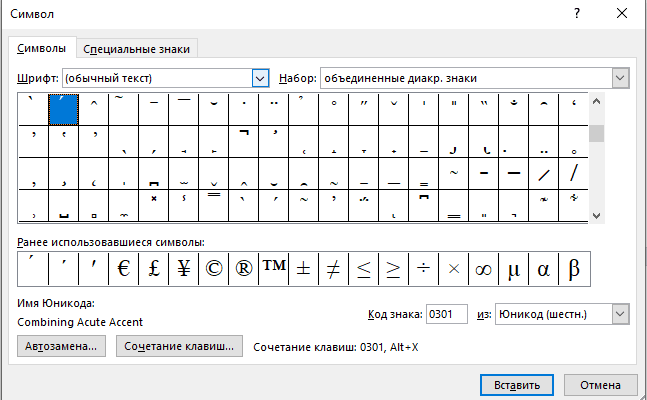Pick the not-equal ≠ recent symbol
Image resolution: width=647 pixels, height=400 pixels.
(333, 269)
